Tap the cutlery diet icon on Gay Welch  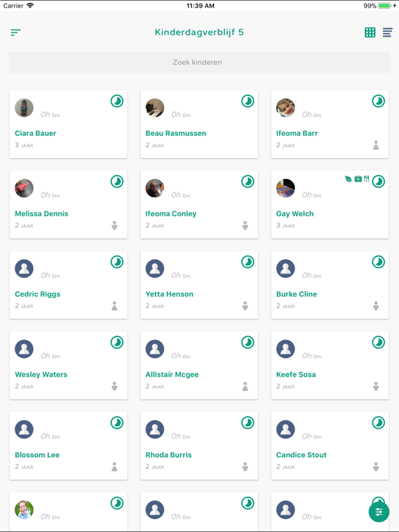pos(366,179)
